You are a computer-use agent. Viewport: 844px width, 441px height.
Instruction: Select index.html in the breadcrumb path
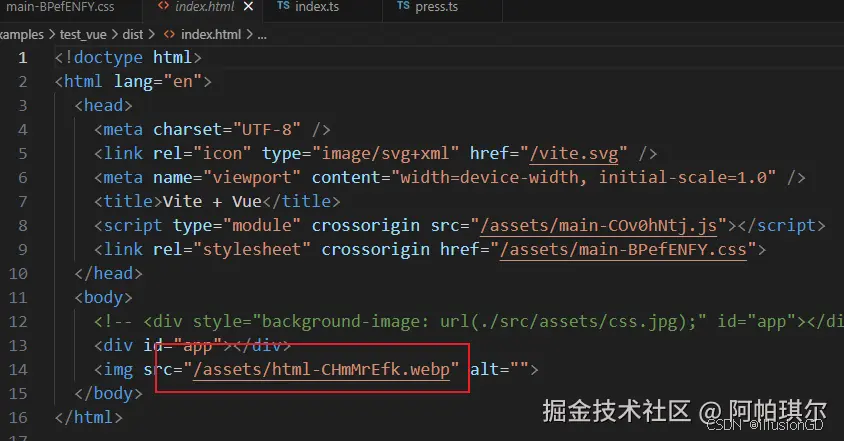(x=211, y=35)
